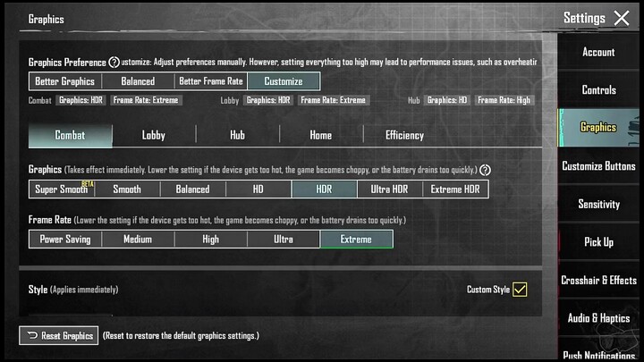Choose the Balanced graphics preference

138,81
